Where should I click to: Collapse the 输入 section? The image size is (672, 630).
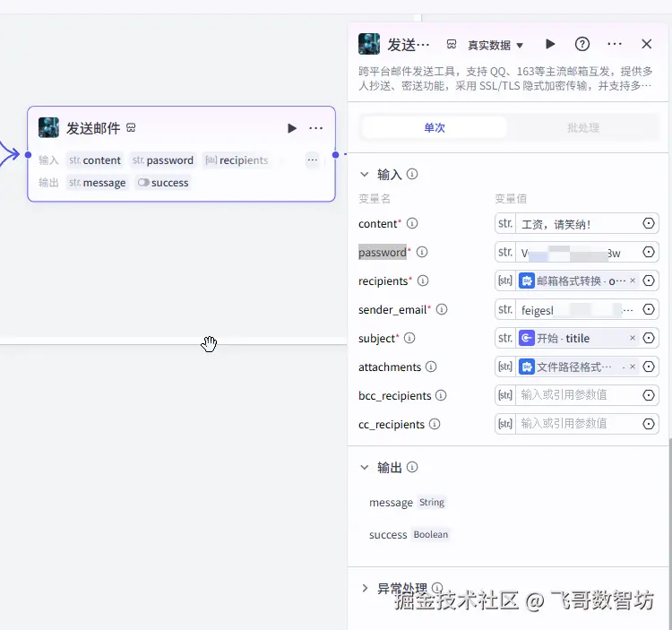click(365, 175)
